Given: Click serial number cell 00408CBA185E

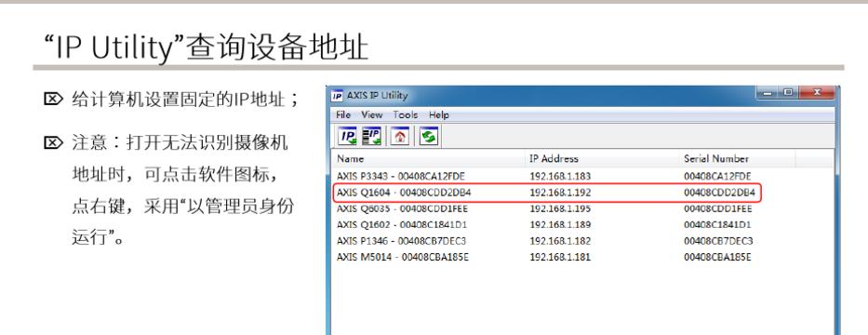Looking at the screenshot, I should (717, 257).
